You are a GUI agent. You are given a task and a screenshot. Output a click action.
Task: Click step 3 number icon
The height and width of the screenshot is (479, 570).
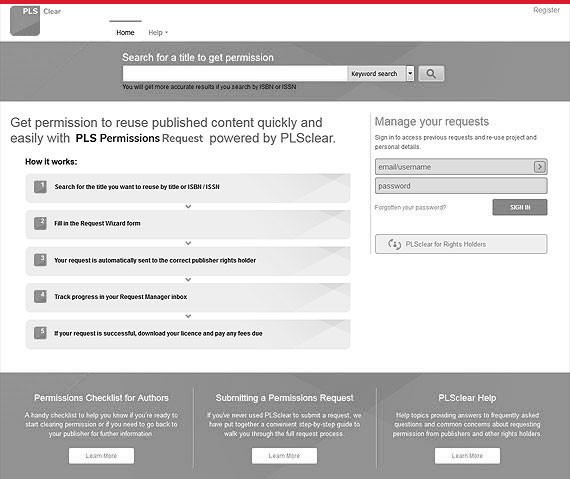40,260
